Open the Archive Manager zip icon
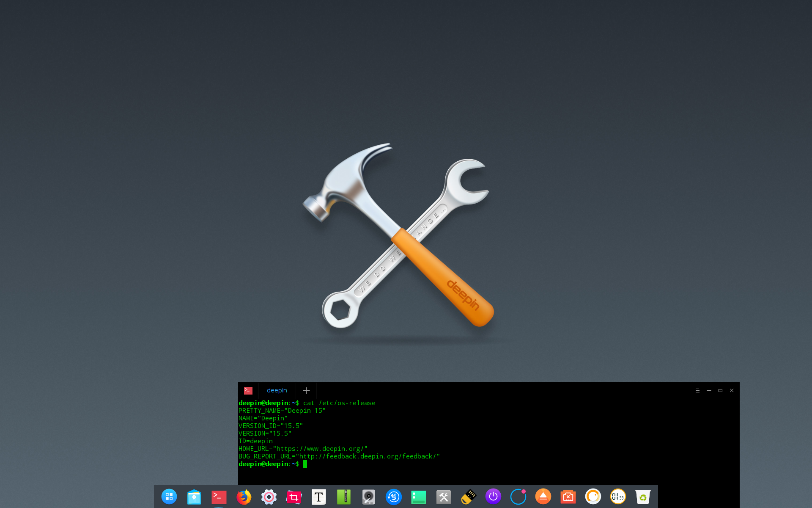The image size is (812, 508). pyautogui.click(x=344, y=497)
